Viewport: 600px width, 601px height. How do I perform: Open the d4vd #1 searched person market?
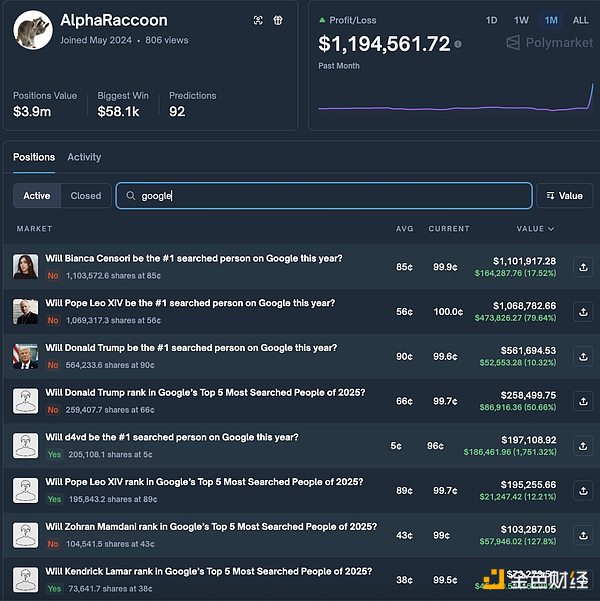pos(171,437)
